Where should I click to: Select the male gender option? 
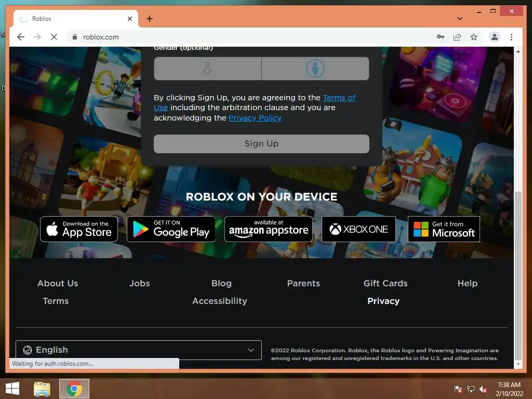tap(315, 69)
